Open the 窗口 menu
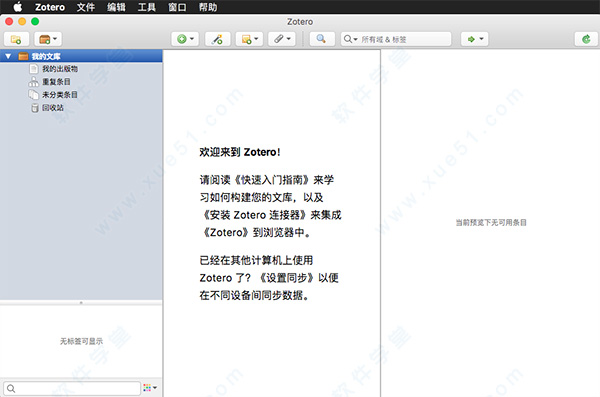The image size is (600, 397). click(177, 7)
